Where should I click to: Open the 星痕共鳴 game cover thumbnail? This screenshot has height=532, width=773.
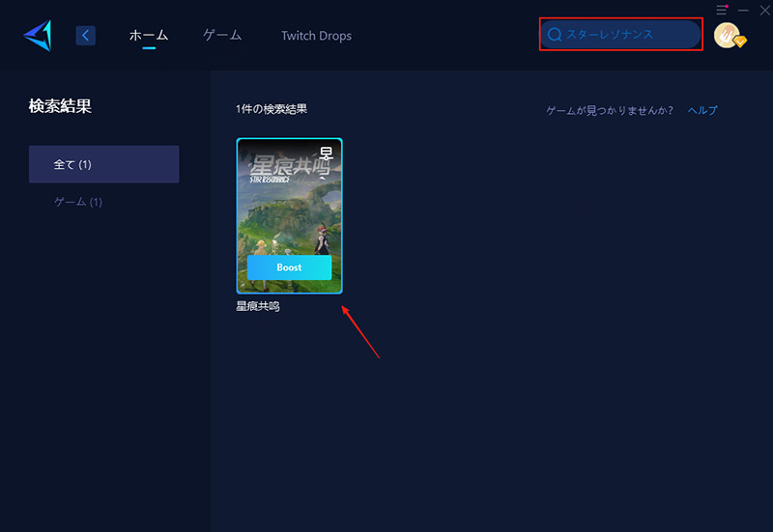pos(289,215)
